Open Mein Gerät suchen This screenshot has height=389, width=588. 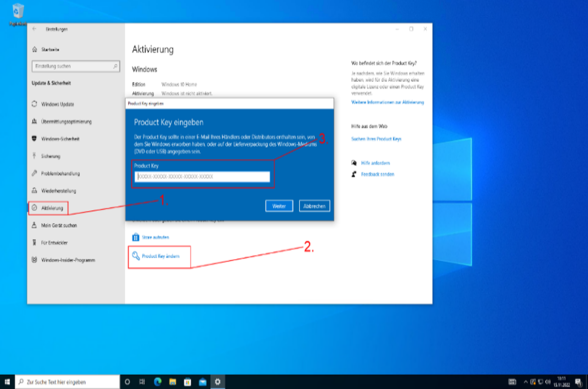pos(59,225)
